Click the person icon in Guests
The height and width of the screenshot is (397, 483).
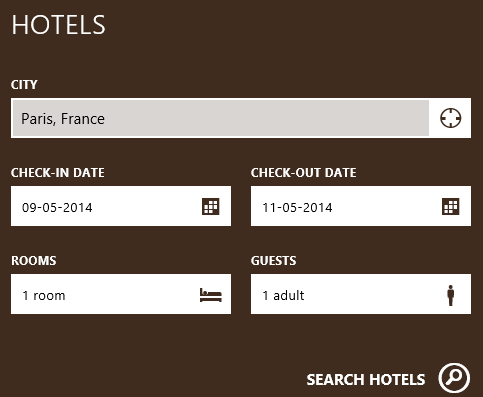(x=451, y=295)
